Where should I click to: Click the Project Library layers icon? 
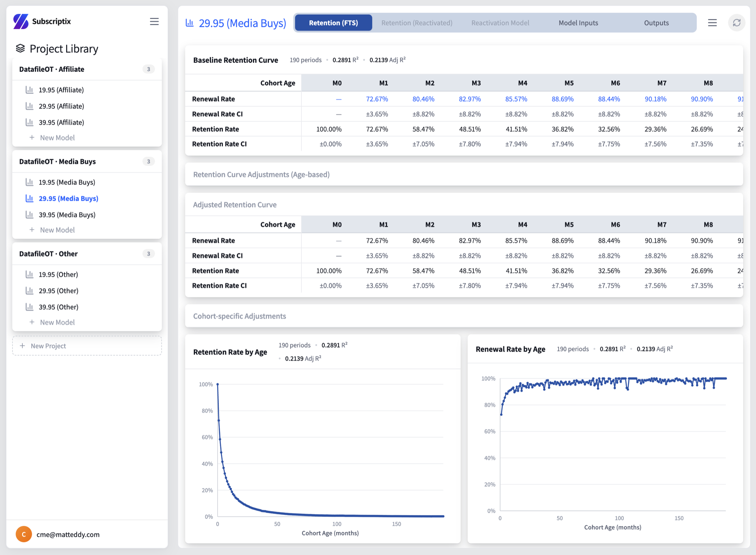[x=20, y=48]
